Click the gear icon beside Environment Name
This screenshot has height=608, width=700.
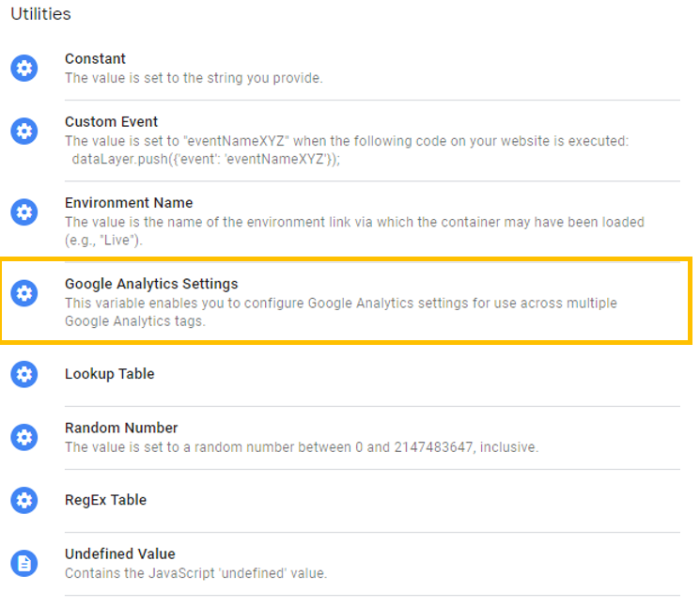(24, 212)
